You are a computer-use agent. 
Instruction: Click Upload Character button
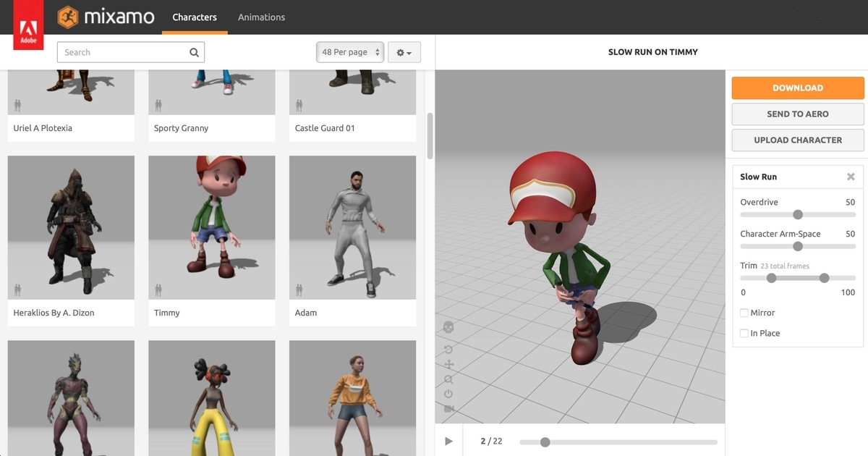tap(798, 140)
